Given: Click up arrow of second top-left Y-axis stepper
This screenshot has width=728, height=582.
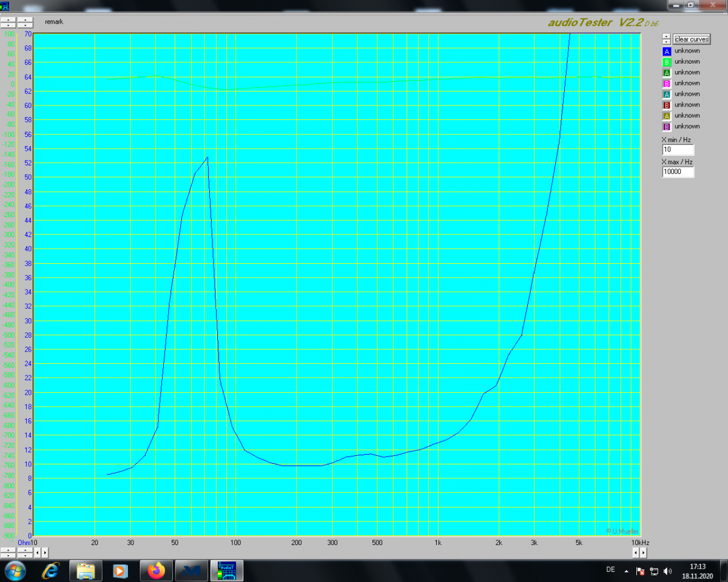Looking at the screenshot, I should click(25, 19).
